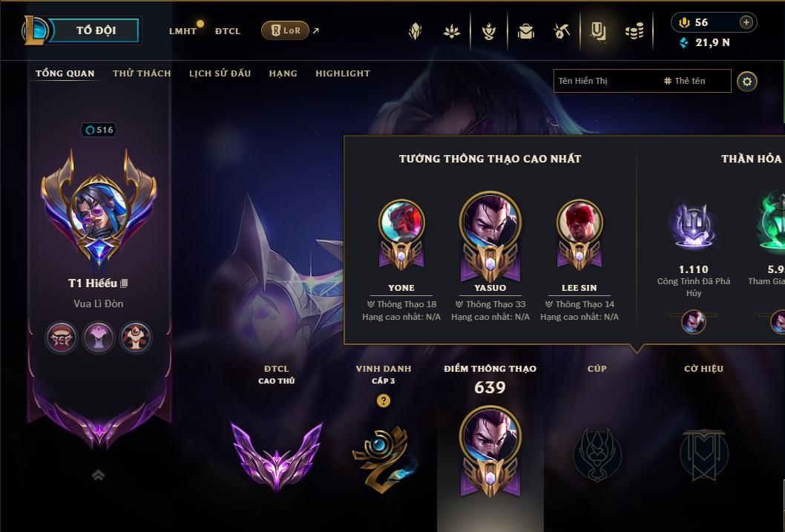Switch to the Thử Thách tab
Viewport: 785px width, 532px height.
142,73
